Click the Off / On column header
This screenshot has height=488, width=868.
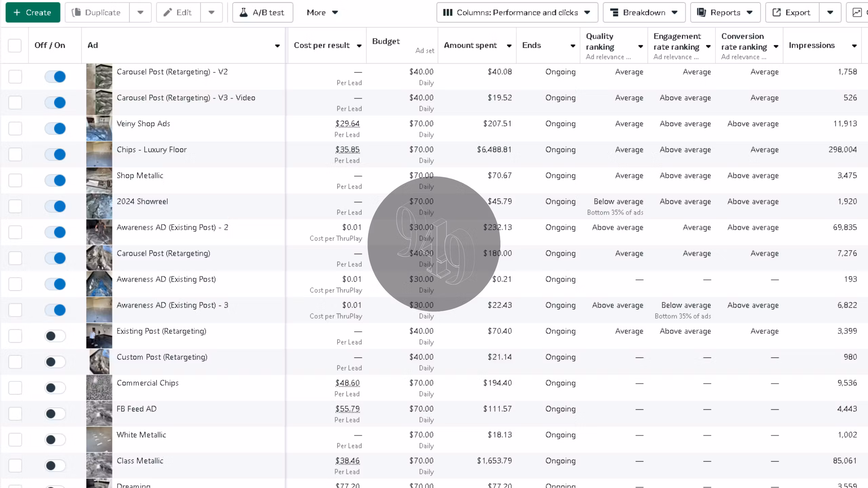coord(50,45)
